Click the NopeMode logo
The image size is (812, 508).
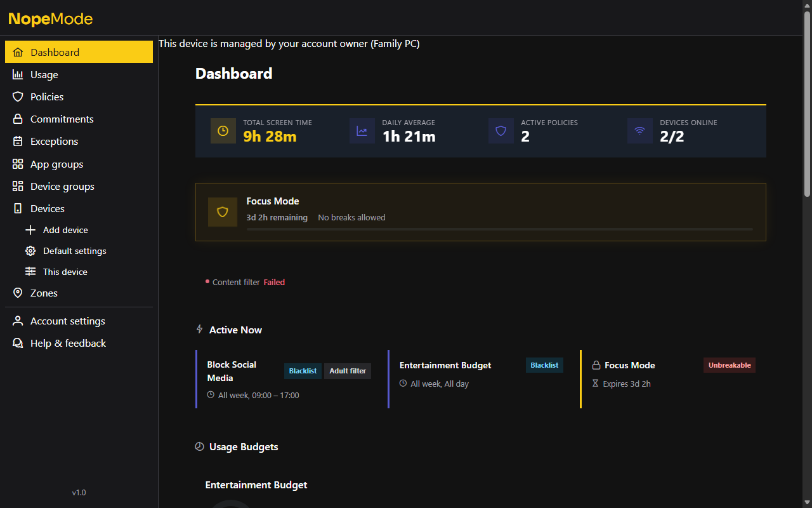pyautogui.click(x=51, y=19)
